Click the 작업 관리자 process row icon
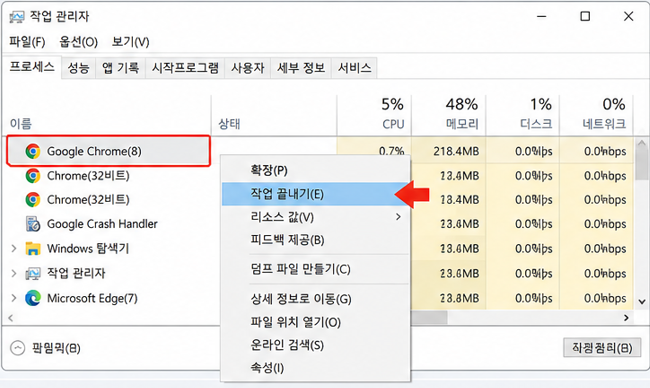 pyautogui.click(x=33, y=274)
